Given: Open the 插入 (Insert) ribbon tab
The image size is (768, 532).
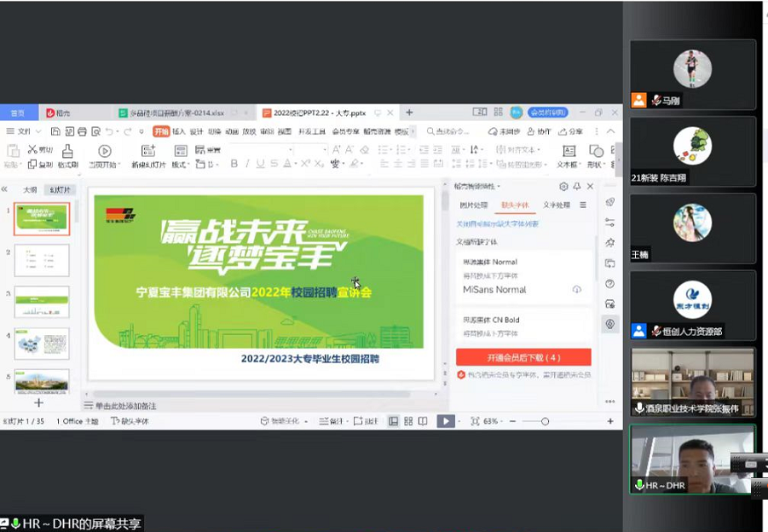Looking at the screenshot, I should tap(179, 131).
